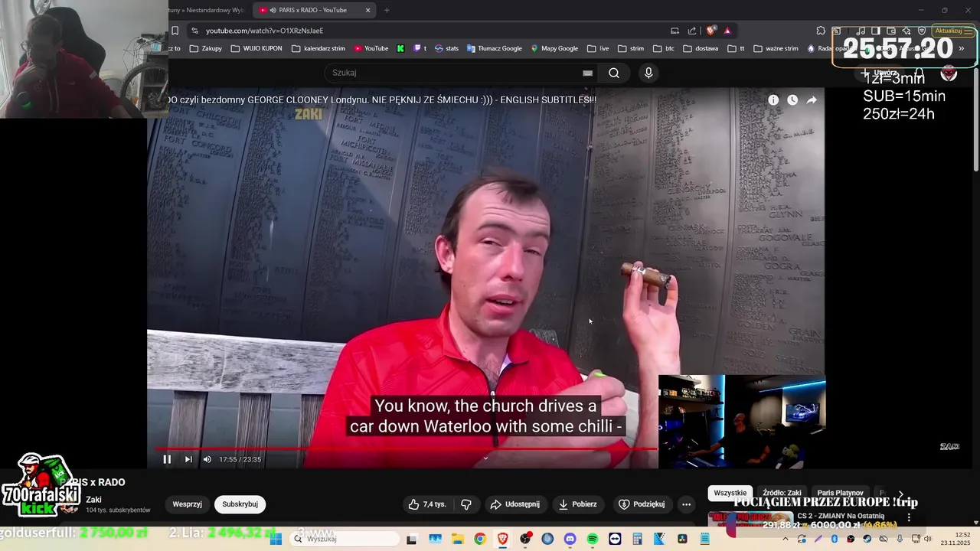
Task: Add video to Watch Later clock icon
Action: pos(792,100)
